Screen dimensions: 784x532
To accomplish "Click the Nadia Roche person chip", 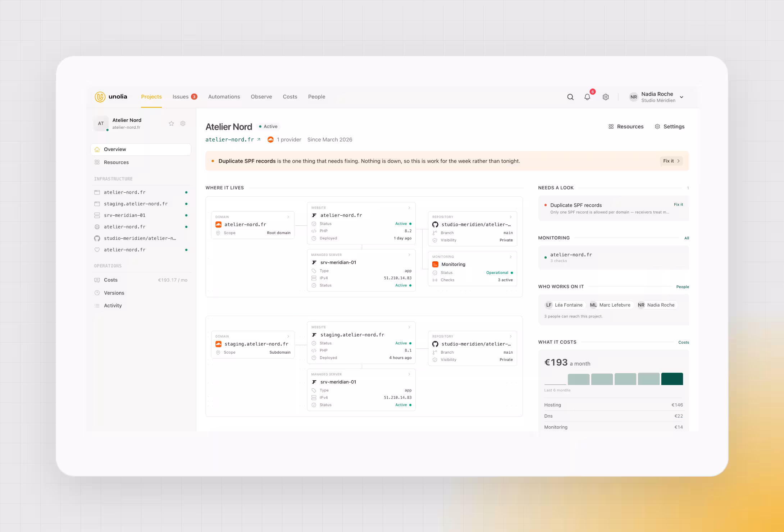I will click(657, 305).
